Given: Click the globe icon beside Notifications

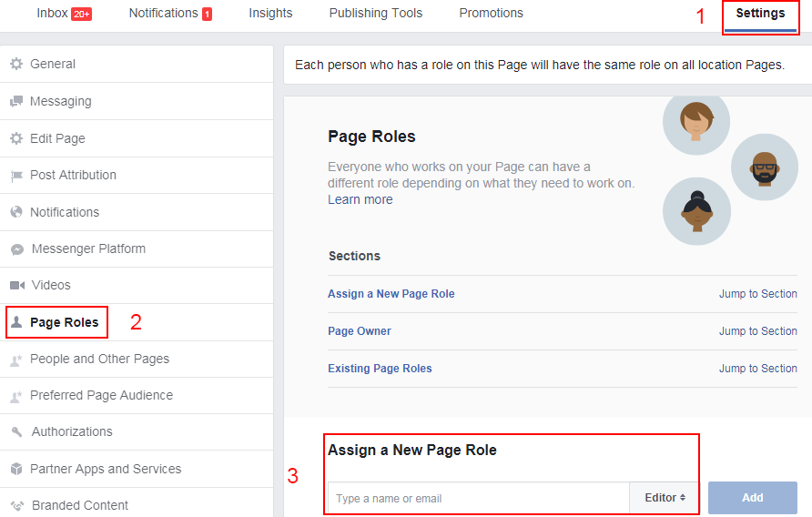Looking at the screenshot, I should pyautogui.click(x=15, y=212).
